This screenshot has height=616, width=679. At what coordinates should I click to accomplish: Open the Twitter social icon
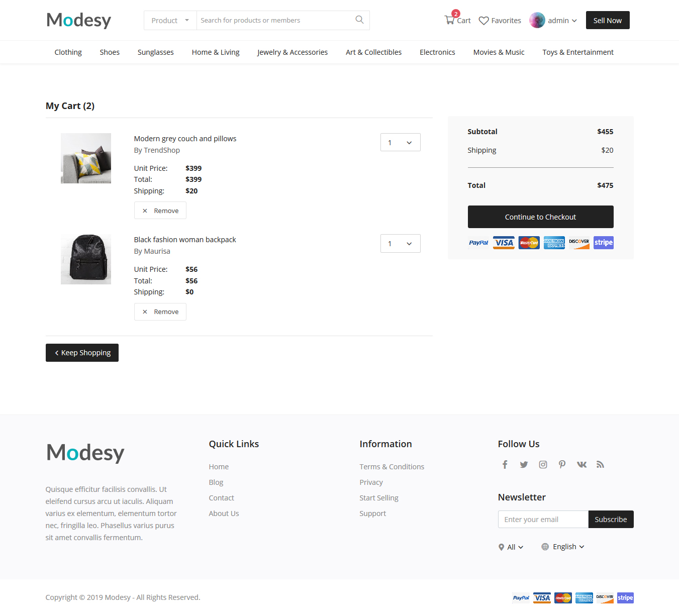coord(524,464)
